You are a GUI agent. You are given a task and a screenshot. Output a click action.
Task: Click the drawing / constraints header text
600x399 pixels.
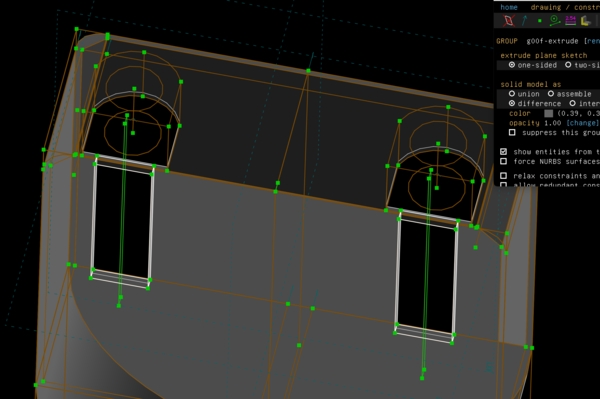565,7
